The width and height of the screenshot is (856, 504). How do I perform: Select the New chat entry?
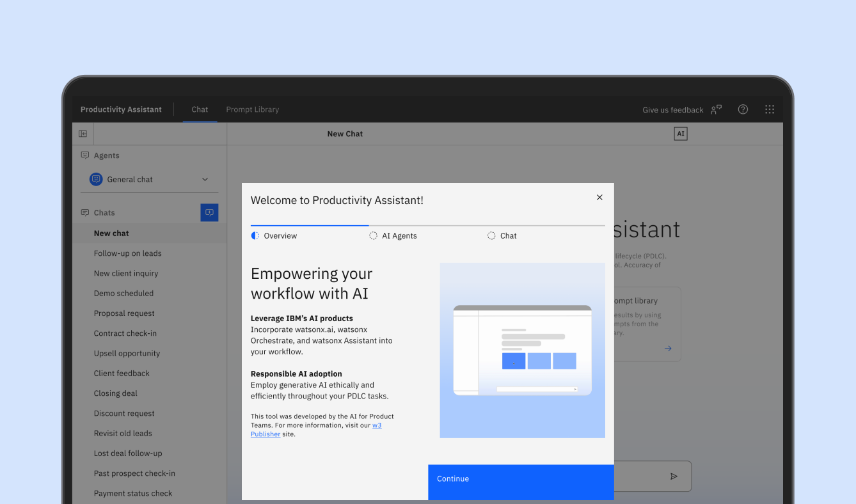pos(149,233)
